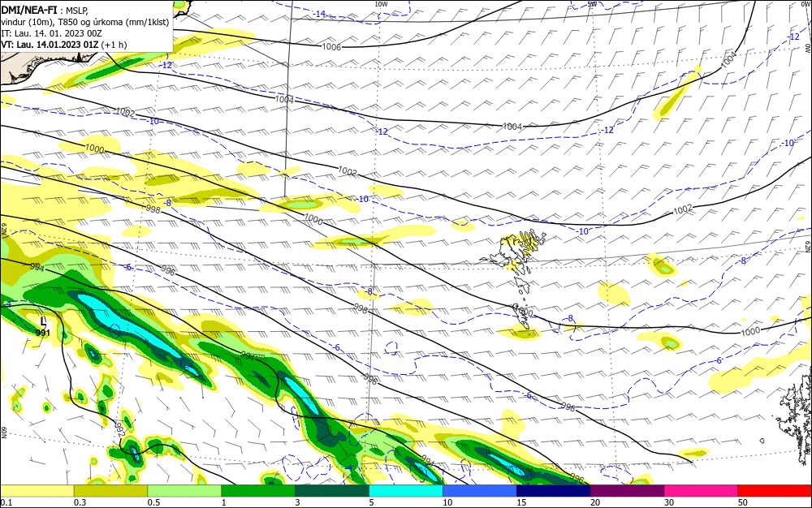This screenshot has width=812, height=508.
Task: Click the '(+1 h)' forecast offset text
Action: point(114,45)
